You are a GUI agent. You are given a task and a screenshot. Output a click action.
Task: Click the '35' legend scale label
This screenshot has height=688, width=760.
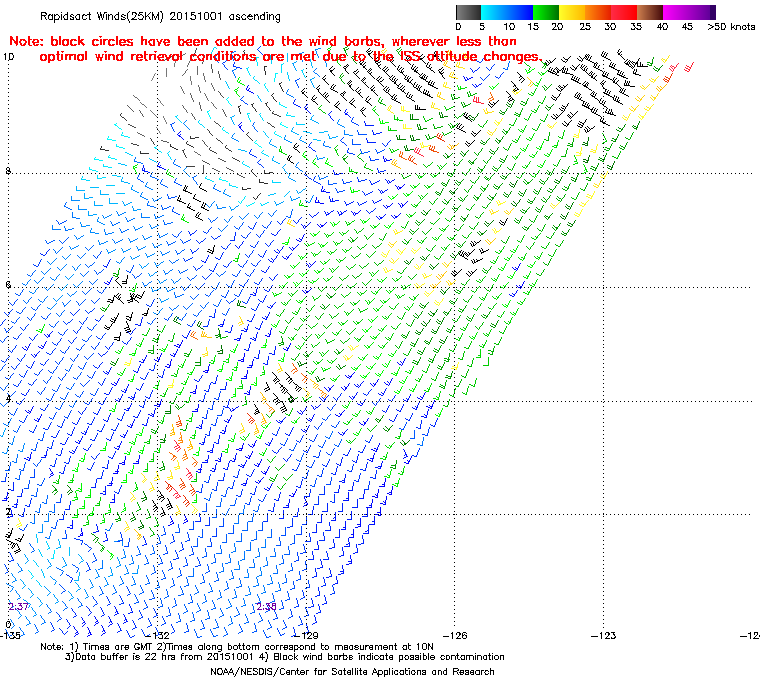tap(636, 27)
